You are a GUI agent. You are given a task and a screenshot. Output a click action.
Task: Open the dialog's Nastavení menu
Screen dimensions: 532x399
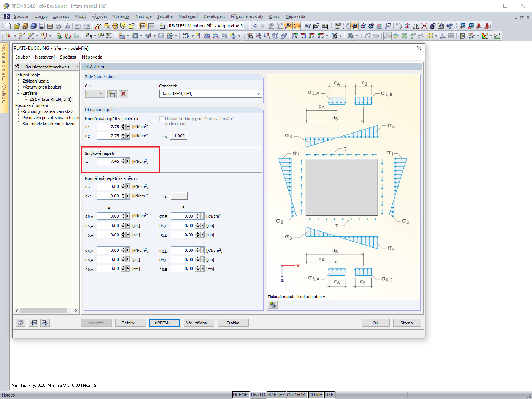[x=45, y=57]
